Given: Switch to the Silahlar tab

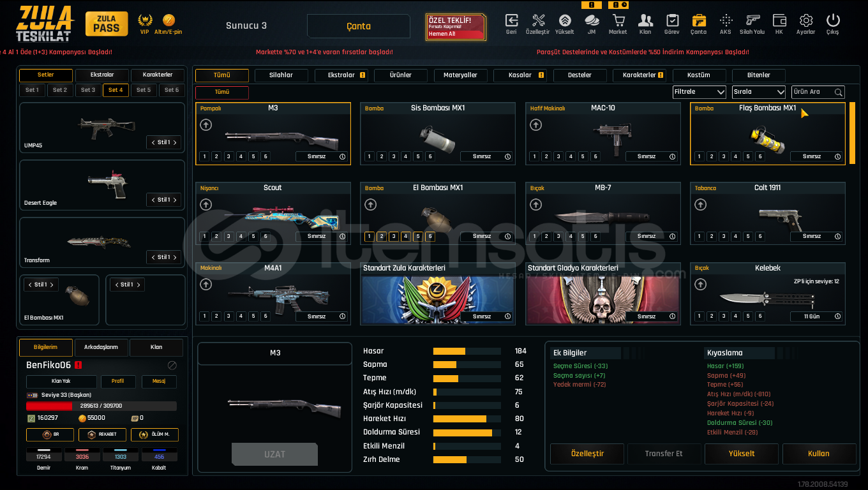Looking at the screenshot, I should (281, 75).
